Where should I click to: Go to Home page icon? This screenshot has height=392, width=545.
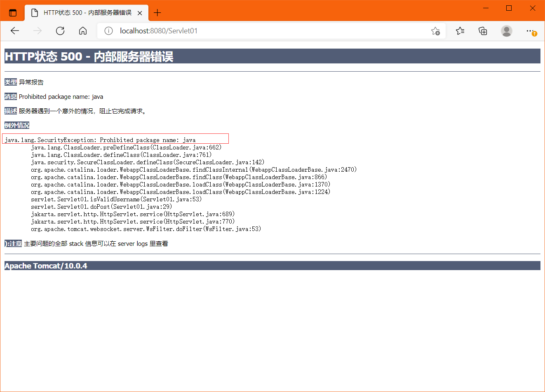(x=83, y=31)
